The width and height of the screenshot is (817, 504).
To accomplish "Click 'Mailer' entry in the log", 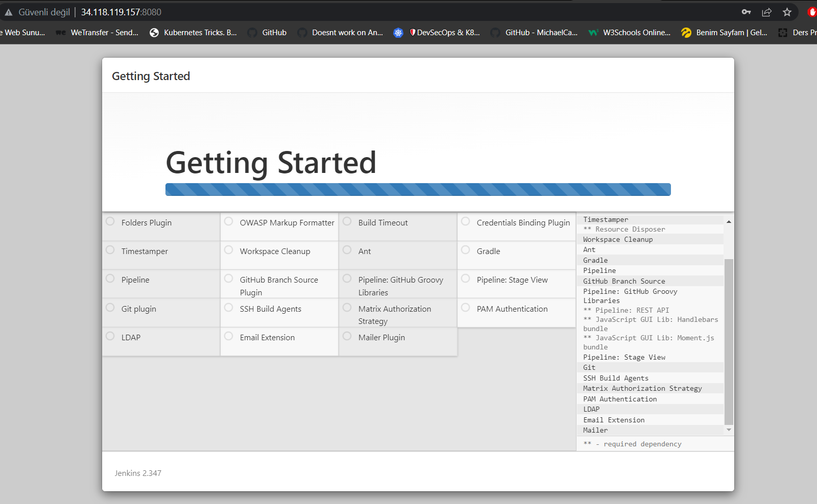I will coord(595,431).
